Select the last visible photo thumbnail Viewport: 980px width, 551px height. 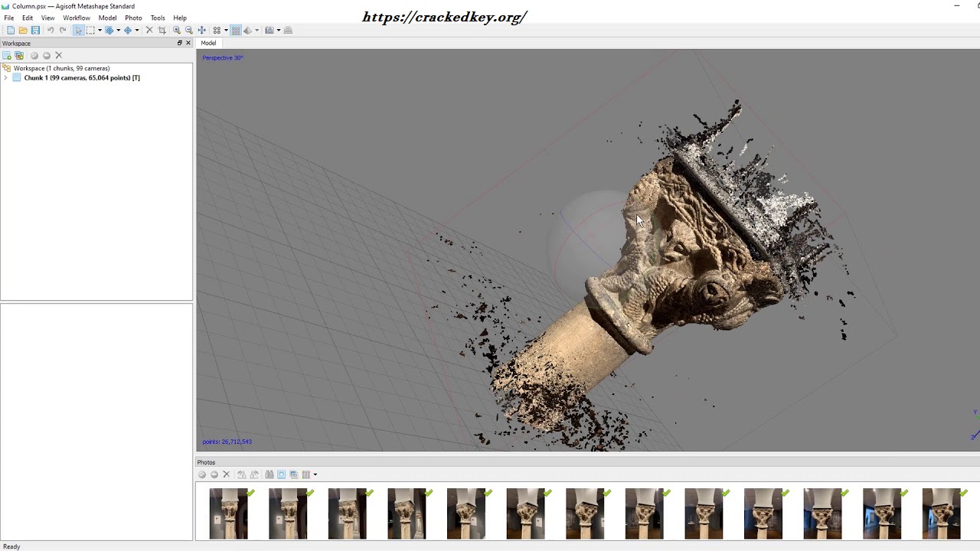(941, 514)
